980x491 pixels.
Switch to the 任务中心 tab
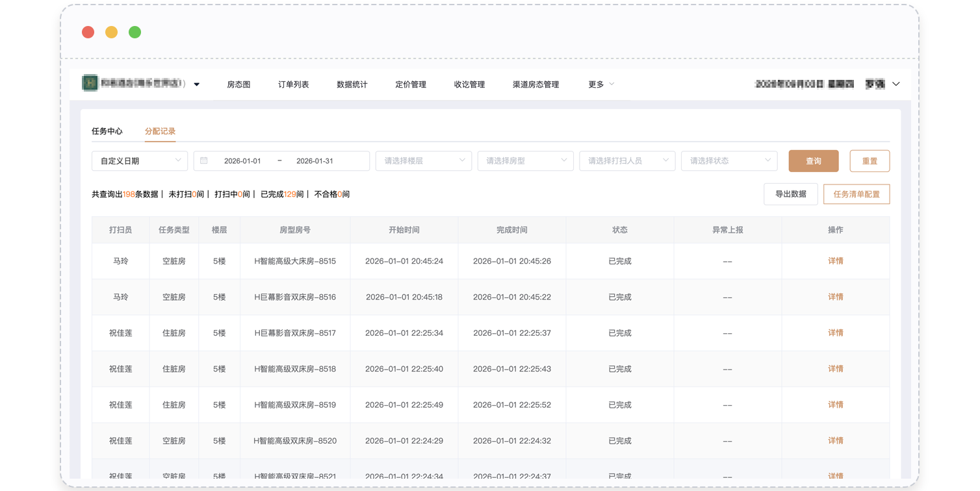coord(107,131)
